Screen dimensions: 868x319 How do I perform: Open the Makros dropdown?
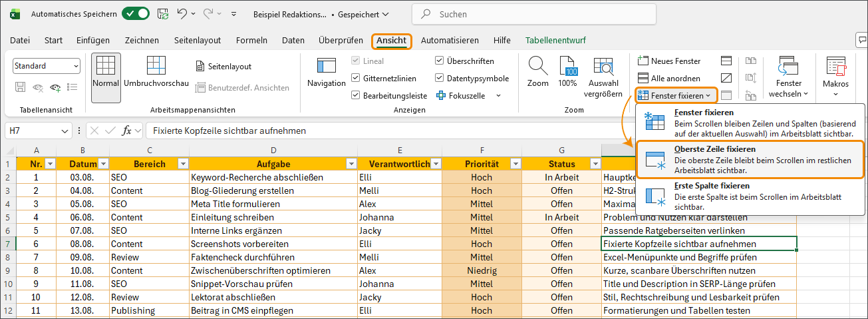tap(835, 77)
